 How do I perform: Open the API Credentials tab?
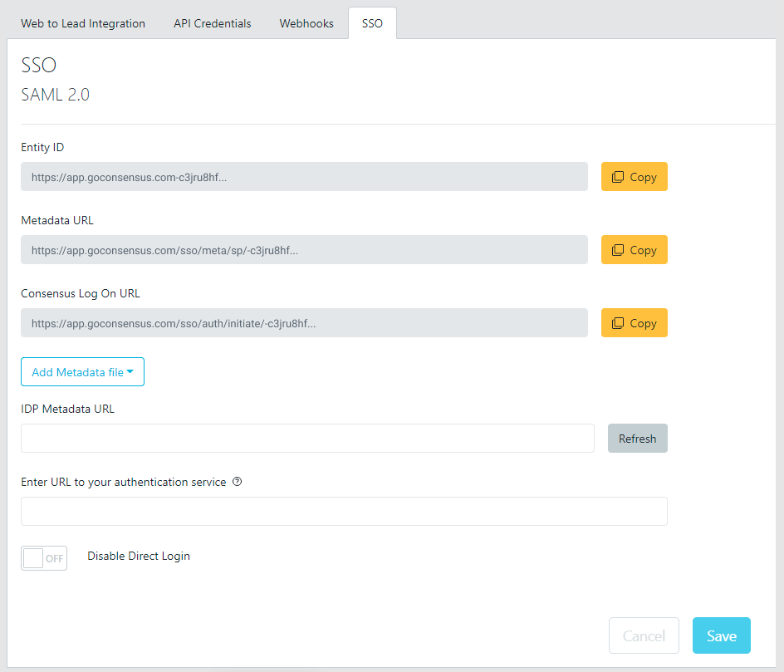(213, 23)
